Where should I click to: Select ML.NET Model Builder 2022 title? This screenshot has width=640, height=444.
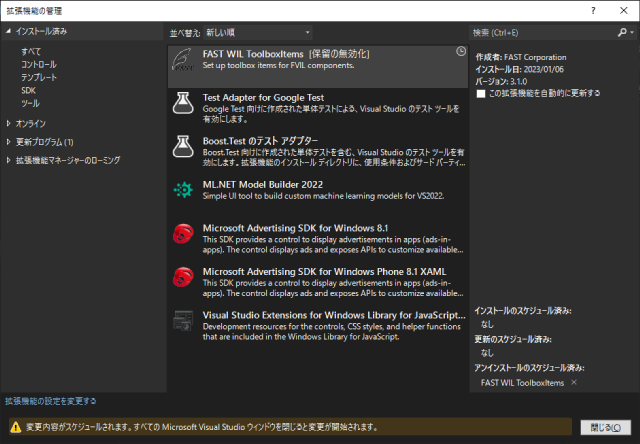(x=263, y=184)
